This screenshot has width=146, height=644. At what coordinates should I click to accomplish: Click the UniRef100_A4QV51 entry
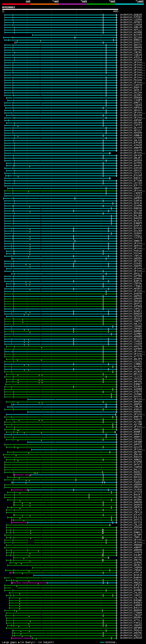[x=131, y=266]
